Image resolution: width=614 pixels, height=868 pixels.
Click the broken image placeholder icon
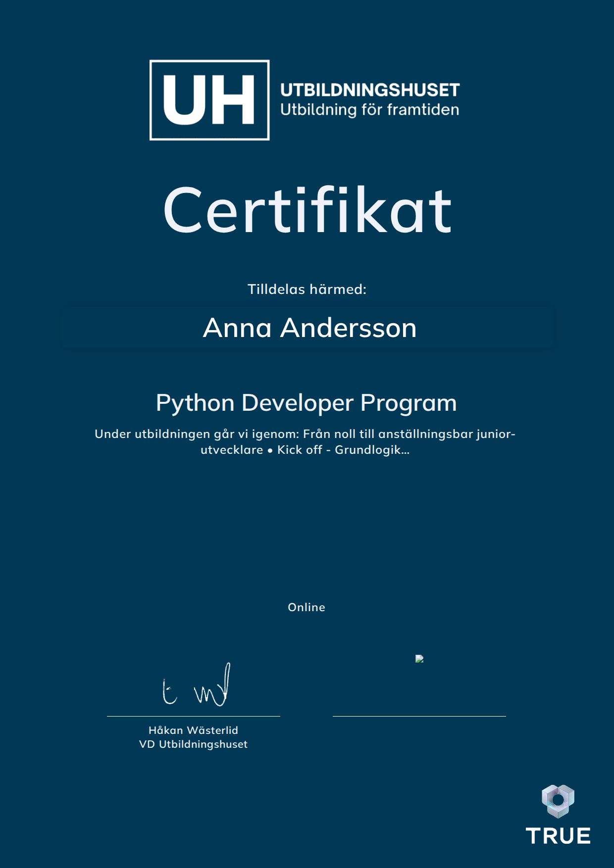pyautogui.click(x=419, y=659)
